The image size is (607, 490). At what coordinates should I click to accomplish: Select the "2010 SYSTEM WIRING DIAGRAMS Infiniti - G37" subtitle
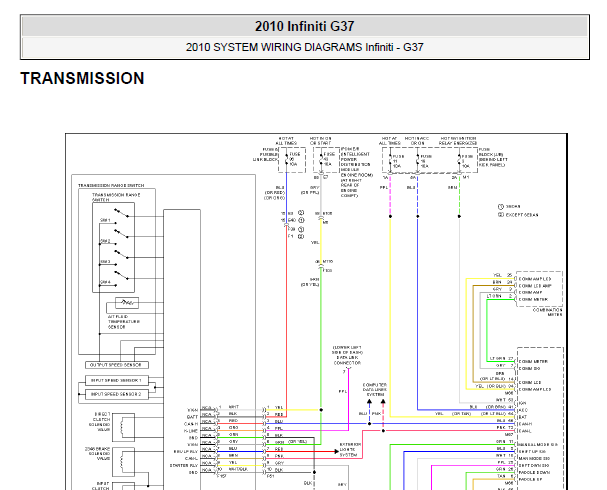pyautogui.click(x=304, y=47)
